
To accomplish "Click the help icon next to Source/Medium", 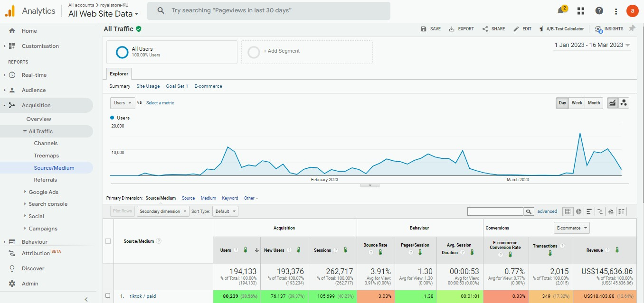I will tap(159, 241).
